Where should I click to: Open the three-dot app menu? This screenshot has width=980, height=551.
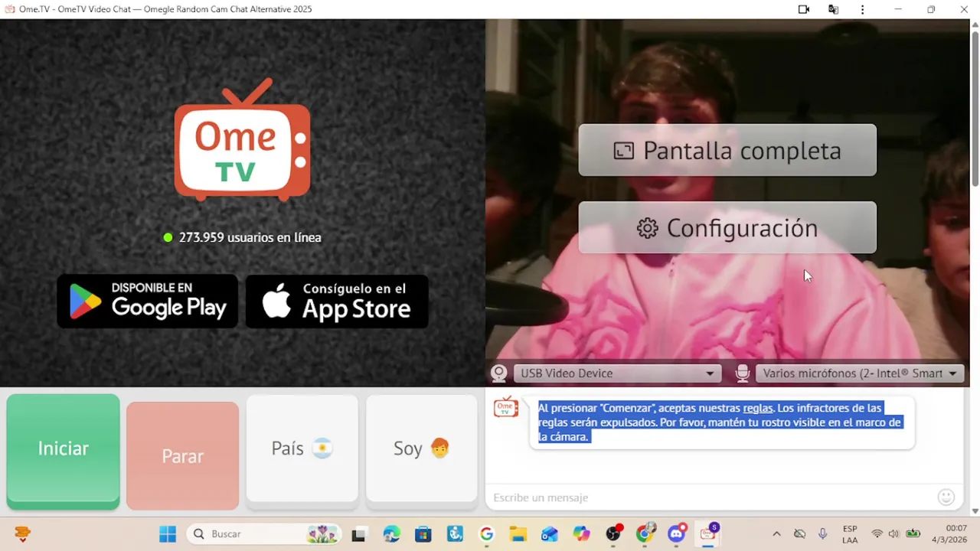click(x=863, y=9)
